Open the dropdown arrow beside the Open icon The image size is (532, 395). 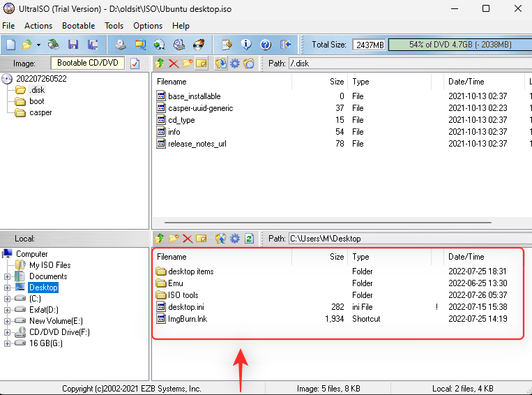[x=38, y=45]
